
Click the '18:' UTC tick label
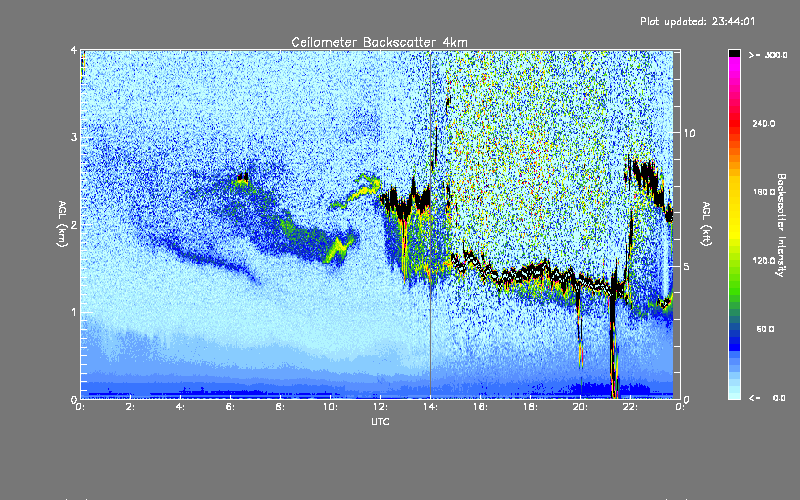point(530,407)
